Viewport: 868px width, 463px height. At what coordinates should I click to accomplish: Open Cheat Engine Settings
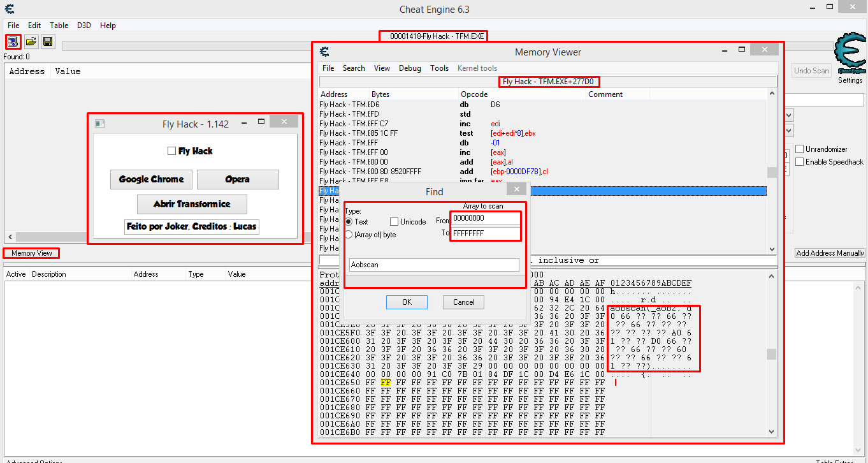pyautogui.click(x=850, y=80)
